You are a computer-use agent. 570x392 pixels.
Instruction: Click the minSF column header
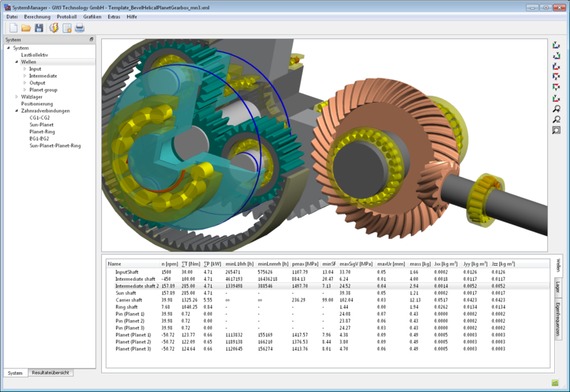click(x=328, y=264)
